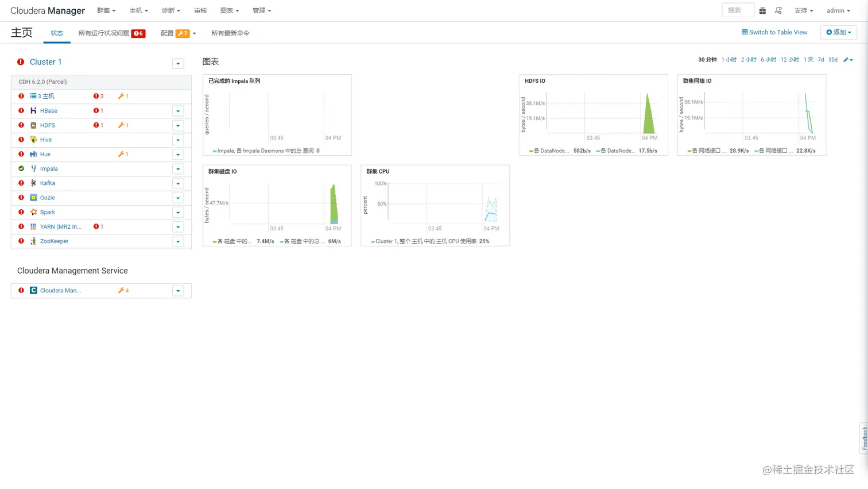
Task: Click the Cloudera Manager logo
Action: pyautogui.click(x=48, y=10)
